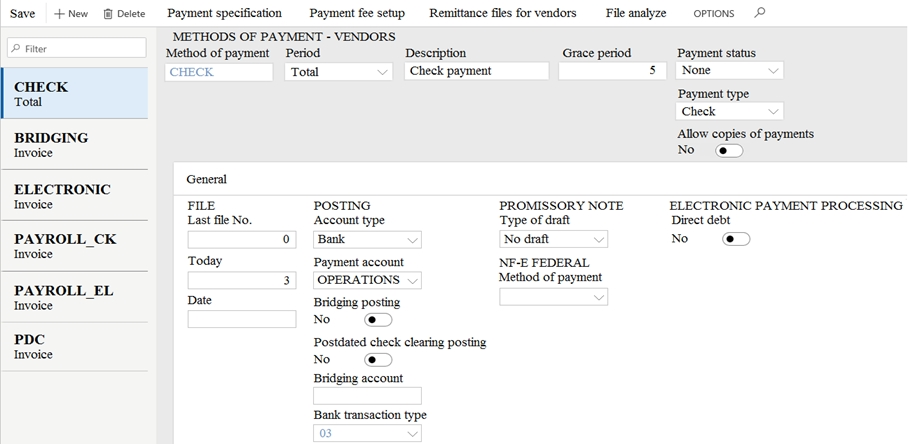Toggle the Direct debt switch

[735, 239]
